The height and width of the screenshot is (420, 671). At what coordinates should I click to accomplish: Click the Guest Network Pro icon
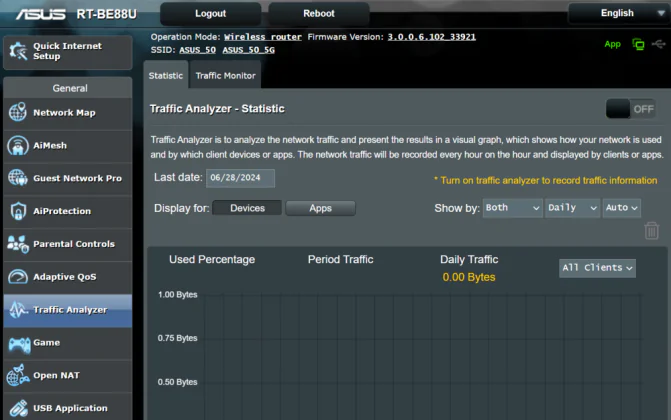pos(18,178)
